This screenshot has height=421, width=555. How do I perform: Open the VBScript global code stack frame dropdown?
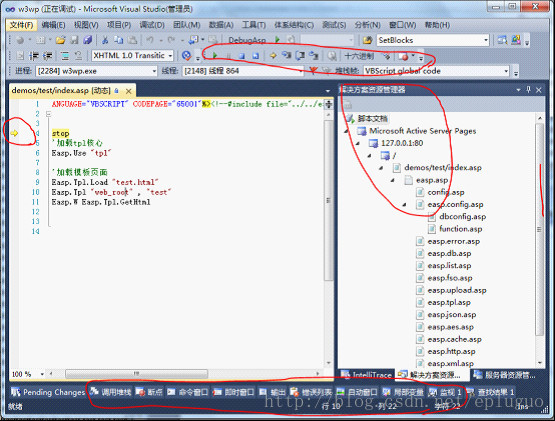pos(436,71)
